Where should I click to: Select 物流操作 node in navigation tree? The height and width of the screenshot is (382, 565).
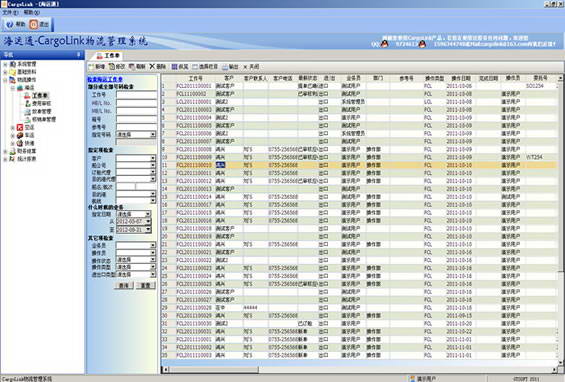coord(23,80)
